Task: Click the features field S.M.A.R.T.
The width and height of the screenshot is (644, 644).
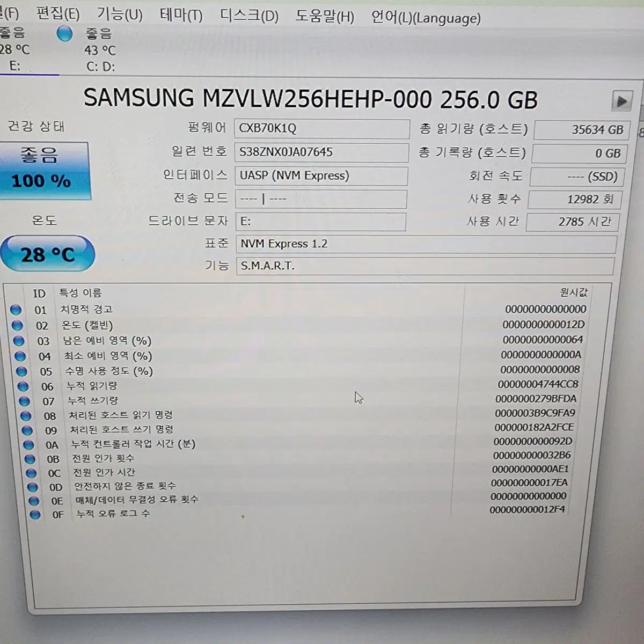Action: [425, 266]
